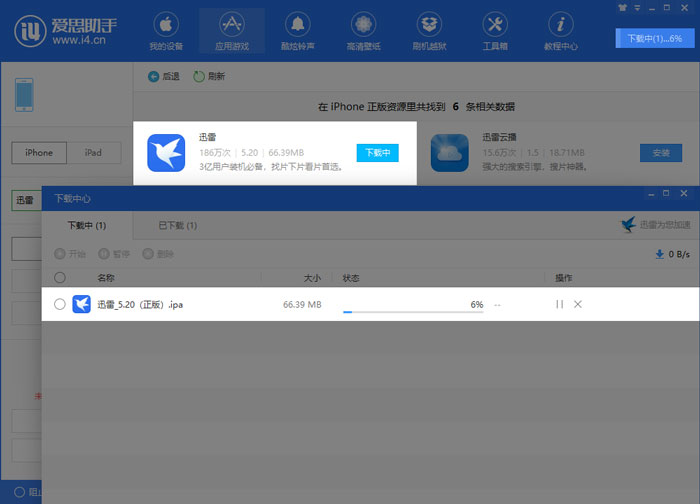Click skin shirt icon in main title bar
This screenshot has height=504, width=700.
tap(622, 8)
